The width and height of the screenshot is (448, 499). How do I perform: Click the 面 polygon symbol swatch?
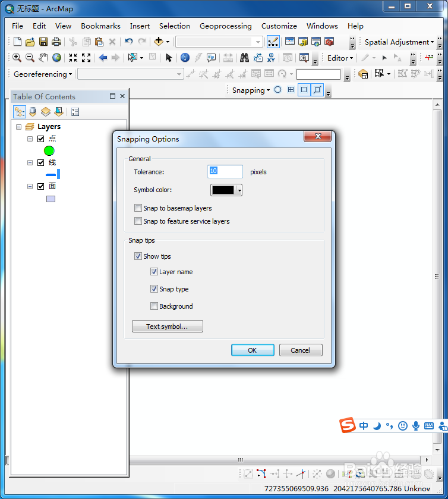tap(51, 199)
